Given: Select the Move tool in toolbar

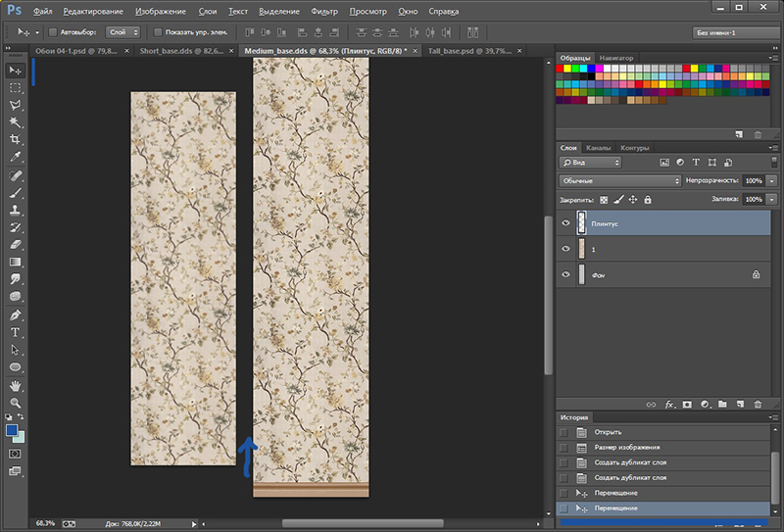Looking at the screenshot, I should [x=16, y=70].
